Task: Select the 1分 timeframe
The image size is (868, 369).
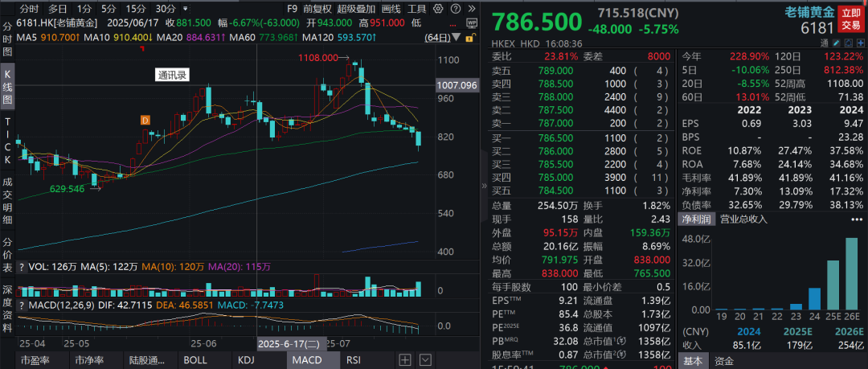Action: (x=84, y=9)
